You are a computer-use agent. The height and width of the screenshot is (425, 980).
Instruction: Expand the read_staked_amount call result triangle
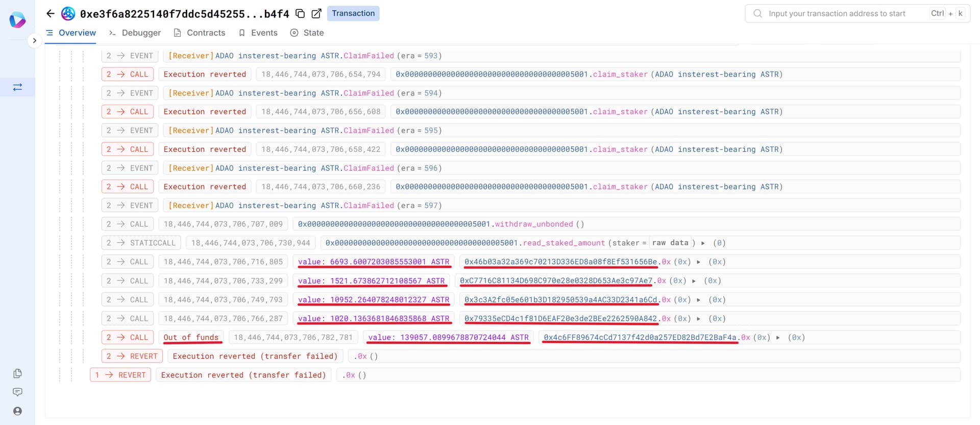pyautogui.click(x=703, y=243)
